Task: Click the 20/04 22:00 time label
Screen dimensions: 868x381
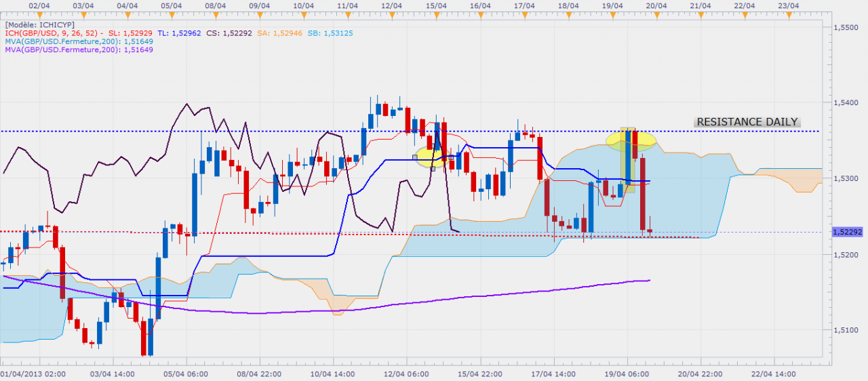Action: pyautogui.click(x=699, y=374)
